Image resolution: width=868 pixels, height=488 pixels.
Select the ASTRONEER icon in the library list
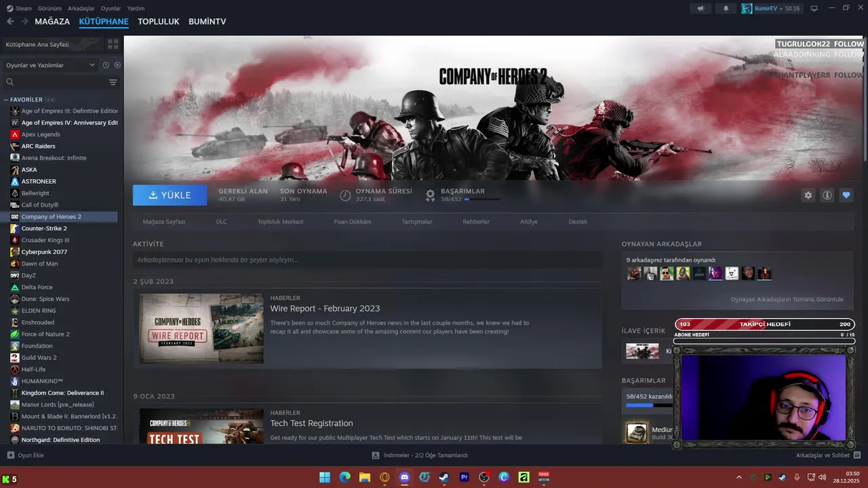(x=15, y=182)
